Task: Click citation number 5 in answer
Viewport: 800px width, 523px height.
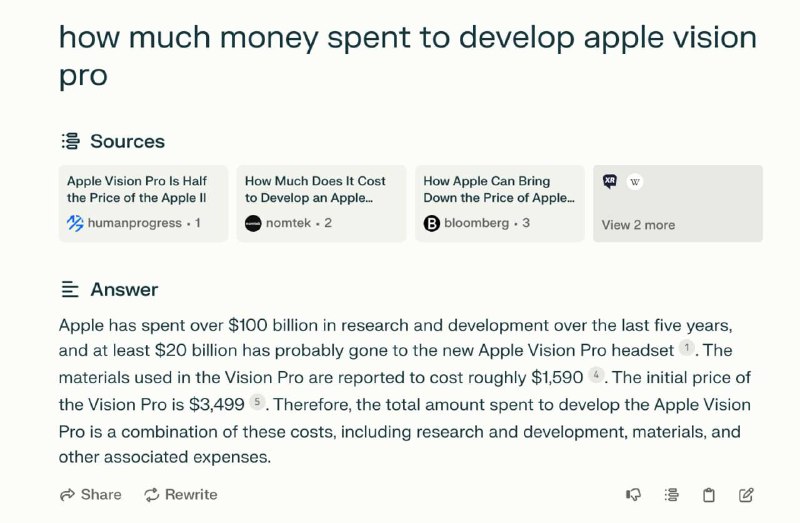Action: click(257, 402)
